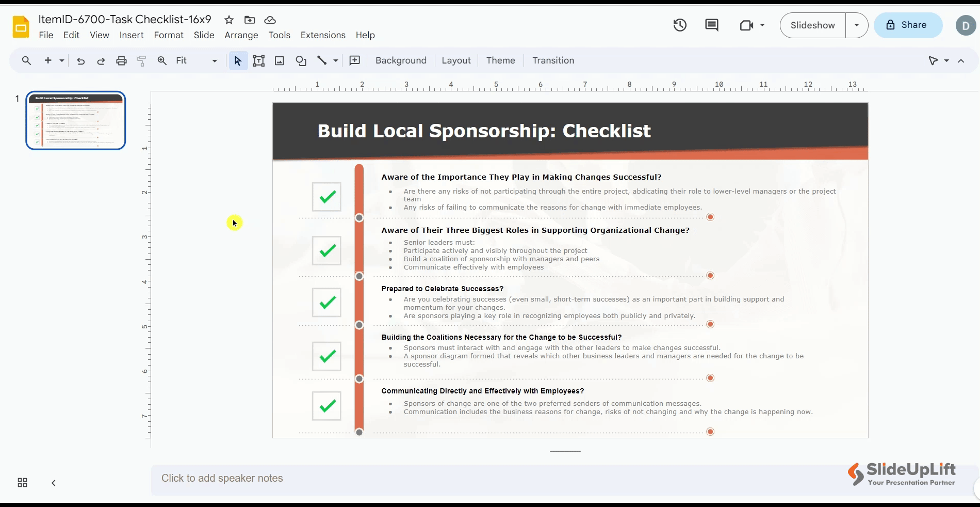Image resolution: width=980 pixels, height=507 pixels.
Task: Activate the paint format tool
Action: [141, 61]
